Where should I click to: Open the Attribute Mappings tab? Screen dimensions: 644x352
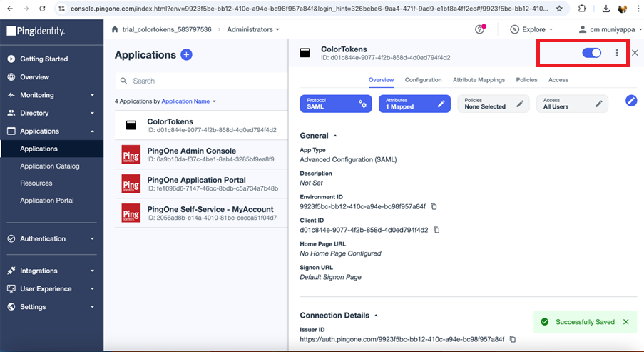pyautogui.click(x=479, y=80)
